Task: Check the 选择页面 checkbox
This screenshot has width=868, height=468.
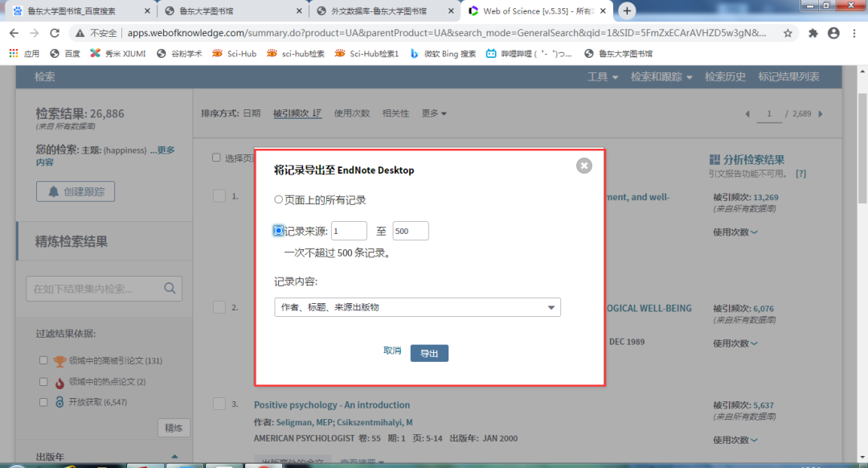Action: [x=216, y=158]
